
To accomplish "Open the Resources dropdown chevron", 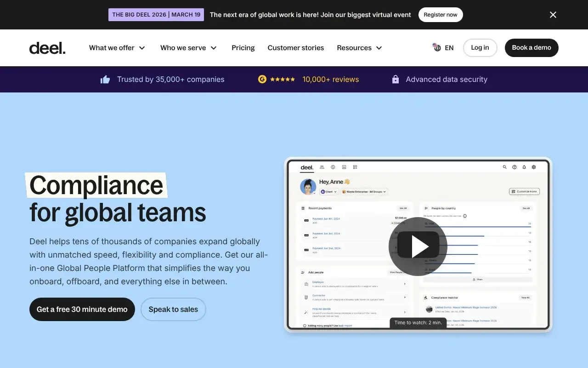I will tap(379, 48).
